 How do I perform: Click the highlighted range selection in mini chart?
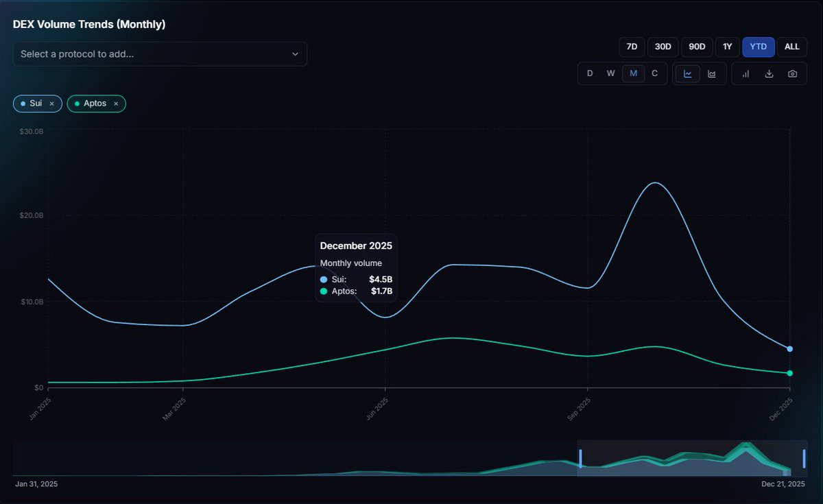[692, 458]
